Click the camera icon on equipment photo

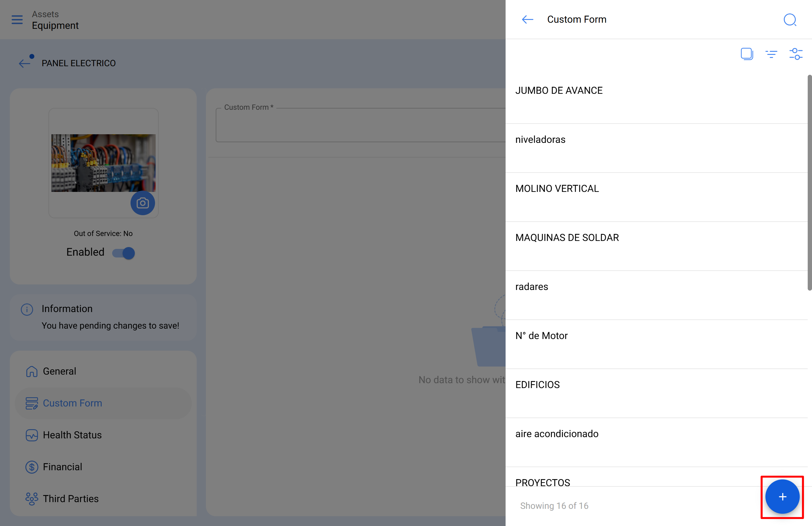click(x=142, y=204)
